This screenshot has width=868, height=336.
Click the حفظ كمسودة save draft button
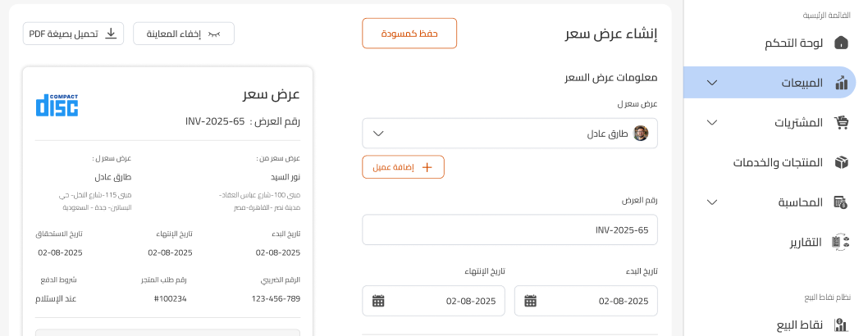(409, 33)
